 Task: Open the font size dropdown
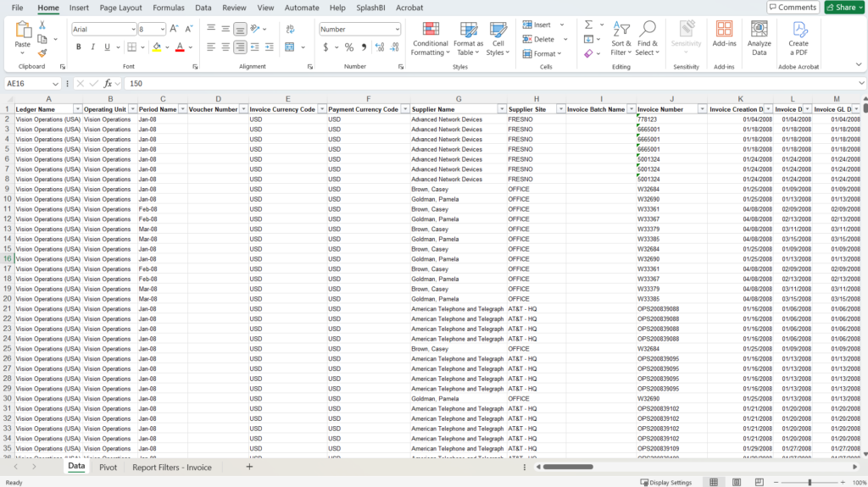point(162,30)
